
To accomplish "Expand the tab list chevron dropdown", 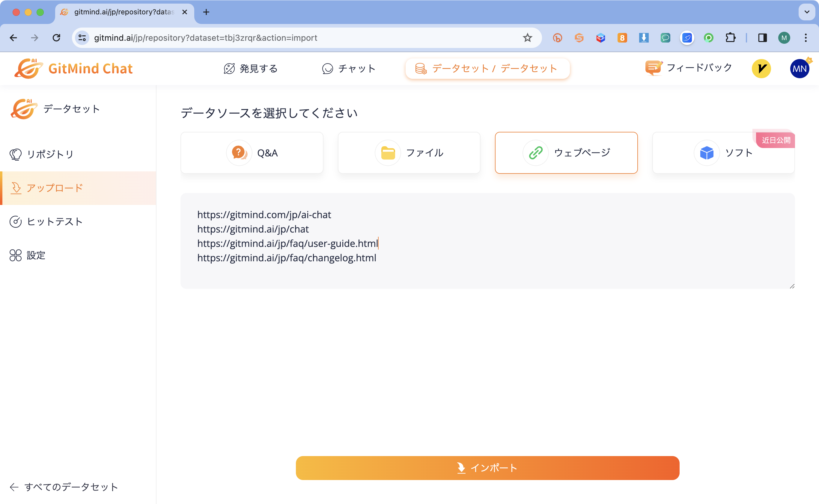I will pos(806,12).
